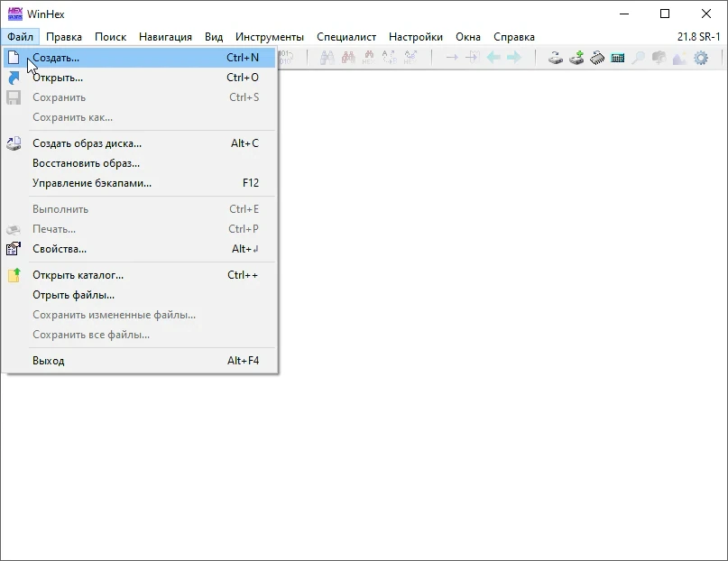Viewport: 728px width, 561px height.
Task: Click the blue arrow icon beside Открыть
Action: [x=14, y=78]
